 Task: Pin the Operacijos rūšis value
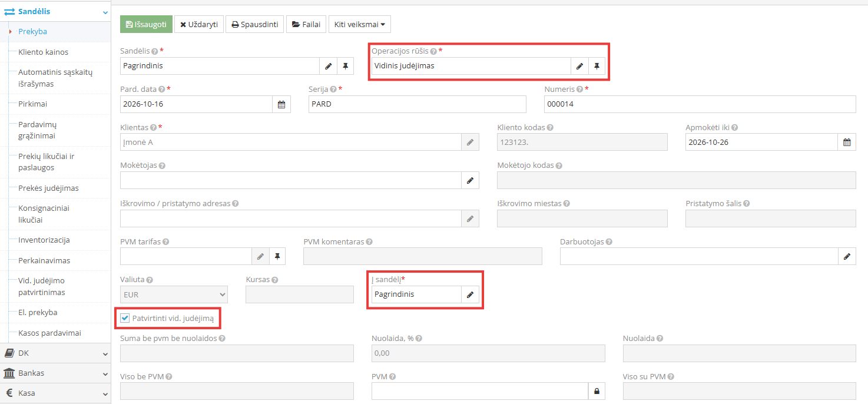coord(597,66)
